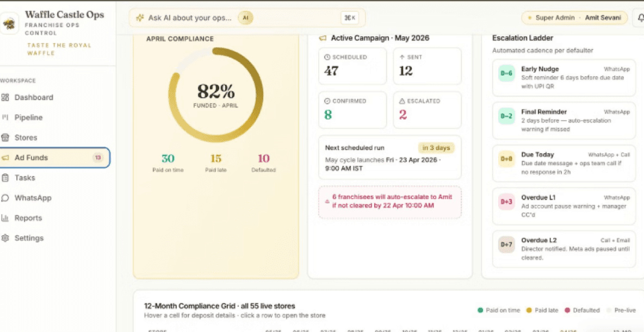Click the D+7 Overdue L2 badge

506,245
